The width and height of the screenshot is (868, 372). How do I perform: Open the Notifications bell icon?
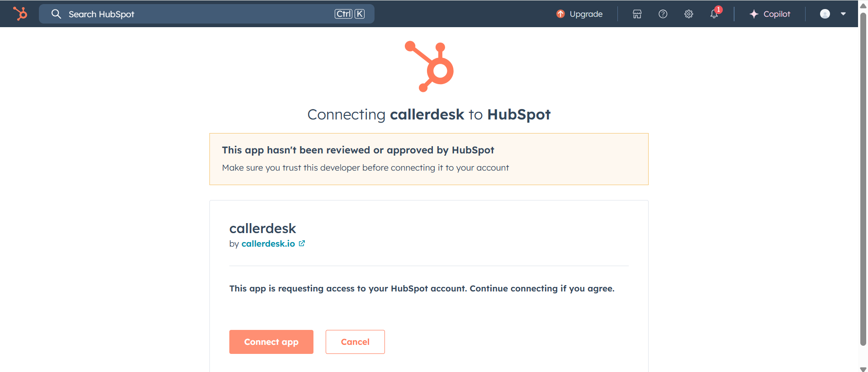(714, 14)
